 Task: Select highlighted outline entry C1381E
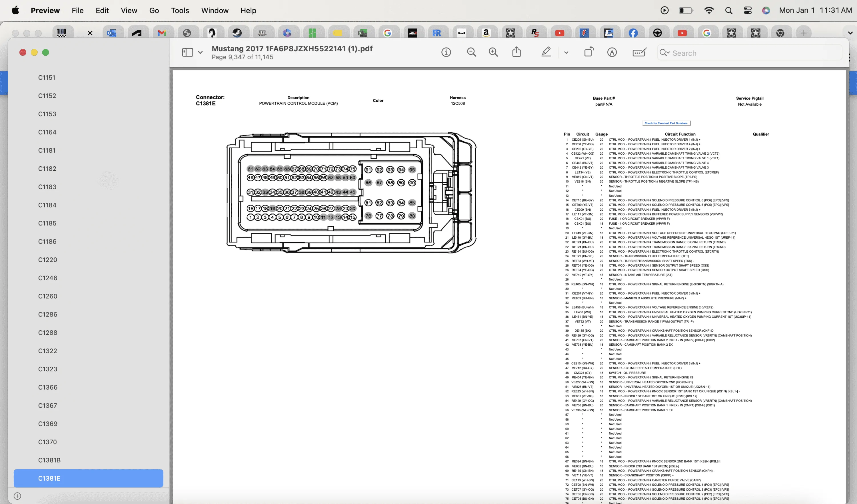tap(88, 478)
